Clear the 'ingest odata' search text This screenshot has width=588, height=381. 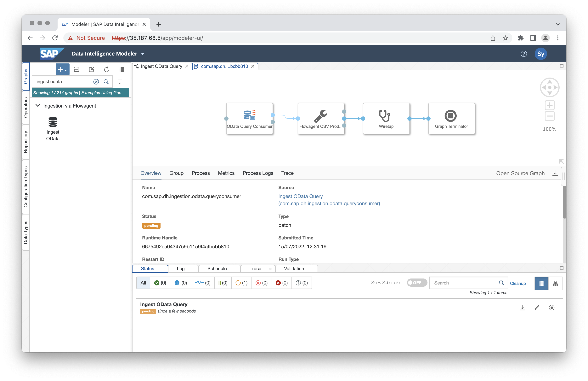point(96,82)
